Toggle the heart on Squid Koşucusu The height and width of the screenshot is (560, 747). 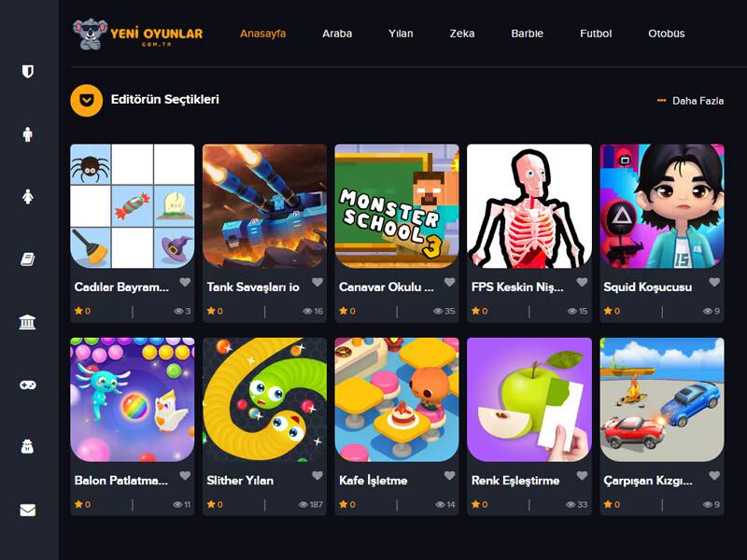(x=714, y=283)
